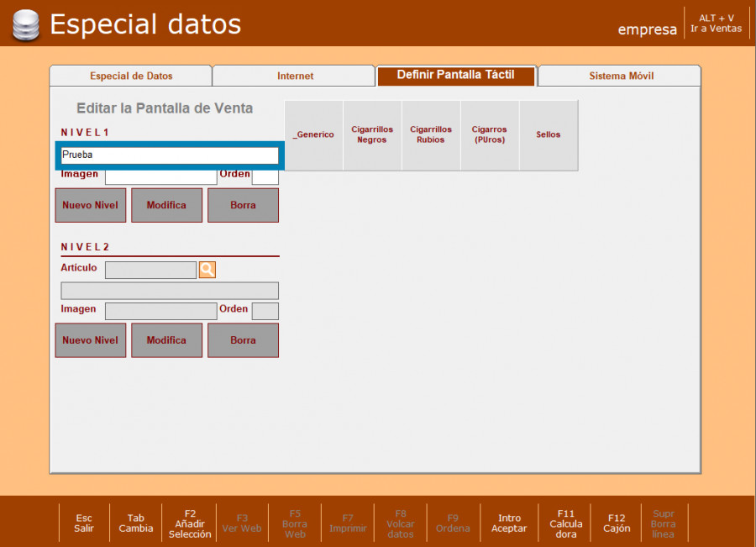Click the Nivel 1 name field containing Prueba
This screenshot has width=756, height=547.
[x=169, y=155]
